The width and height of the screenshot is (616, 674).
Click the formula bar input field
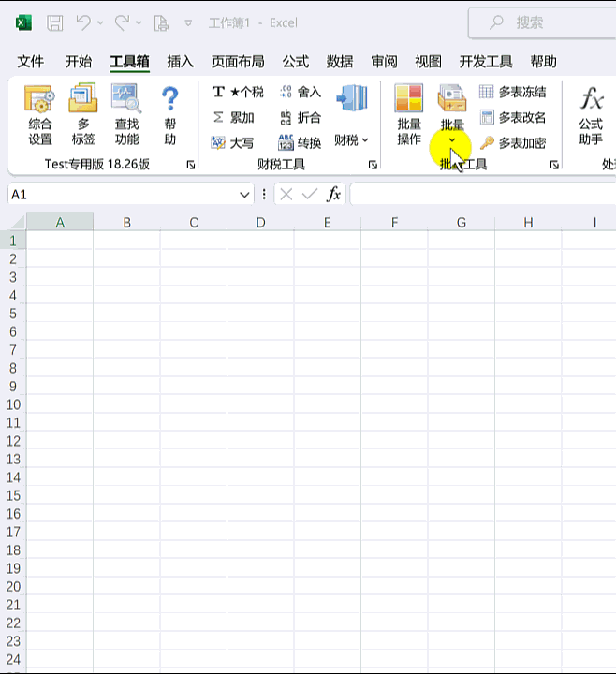pyautogui.click(x=477, y=195)
